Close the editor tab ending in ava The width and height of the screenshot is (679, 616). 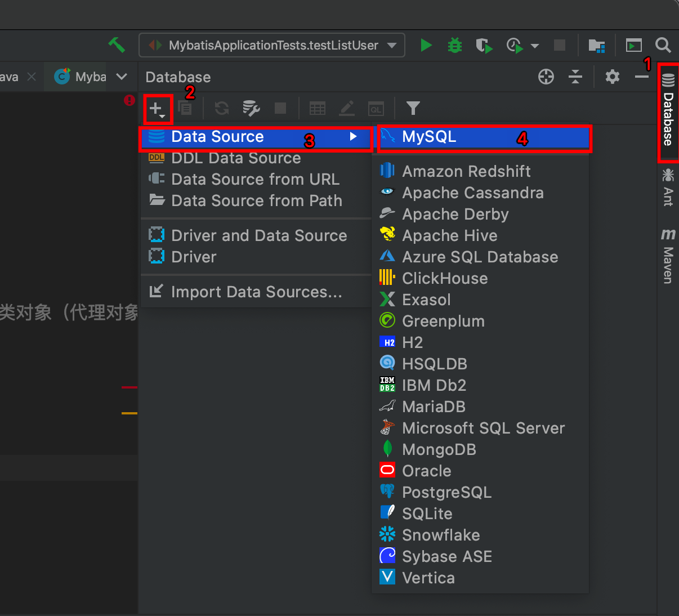click(x=32, y=77)
